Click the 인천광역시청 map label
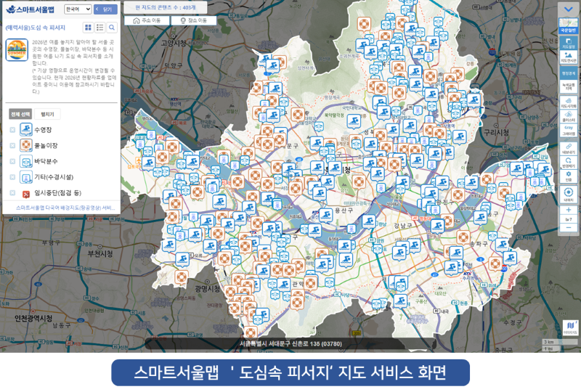Image resolution: width=581 pixels, height=392 pixels. click(33, 318)
